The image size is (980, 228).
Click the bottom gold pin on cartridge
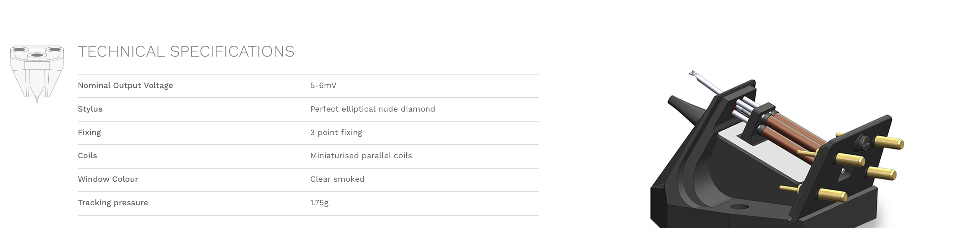832,195
